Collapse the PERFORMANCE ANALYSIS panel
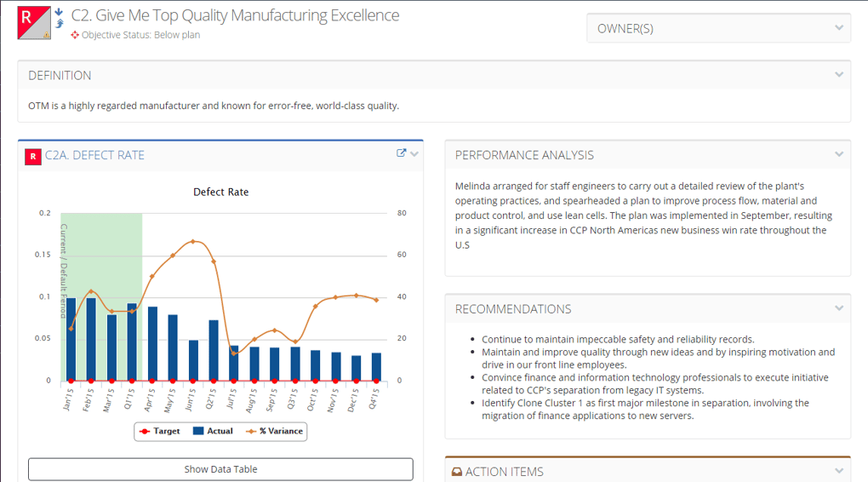Image resolution: width=868 pixels, height=482 pixels. pos(839,154)
